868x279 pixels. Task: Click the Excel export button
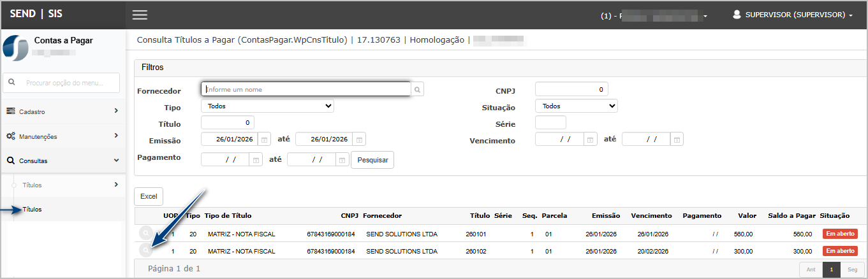click(149, 197)
